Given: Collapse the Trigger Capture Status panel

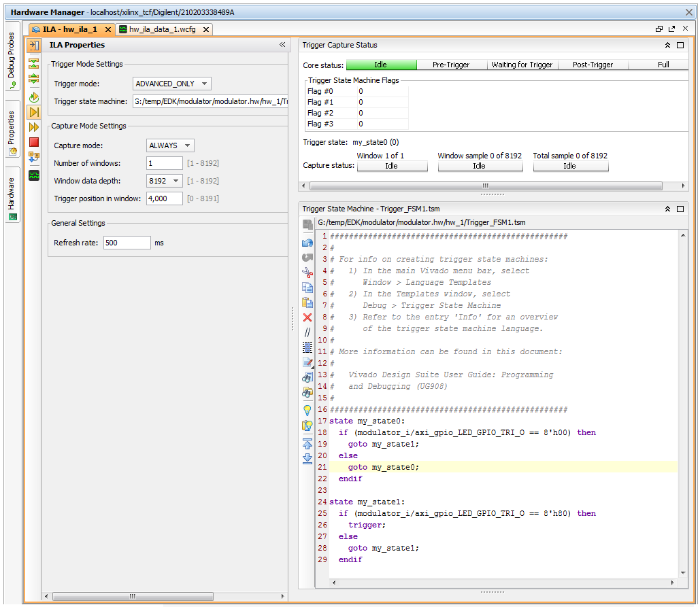Looking at the screenshot, I should [x=667, y=45].
